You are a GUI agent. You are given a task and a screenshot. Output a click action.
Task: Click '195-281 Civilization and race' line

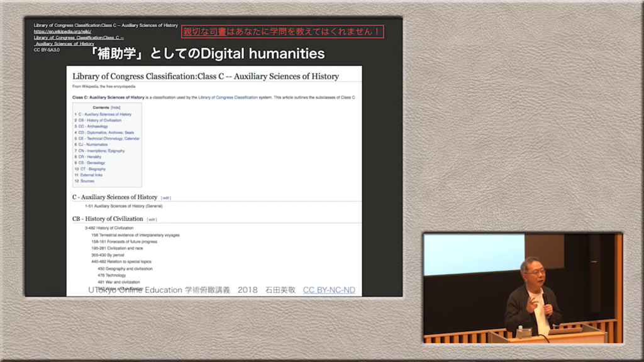[117, 248]
